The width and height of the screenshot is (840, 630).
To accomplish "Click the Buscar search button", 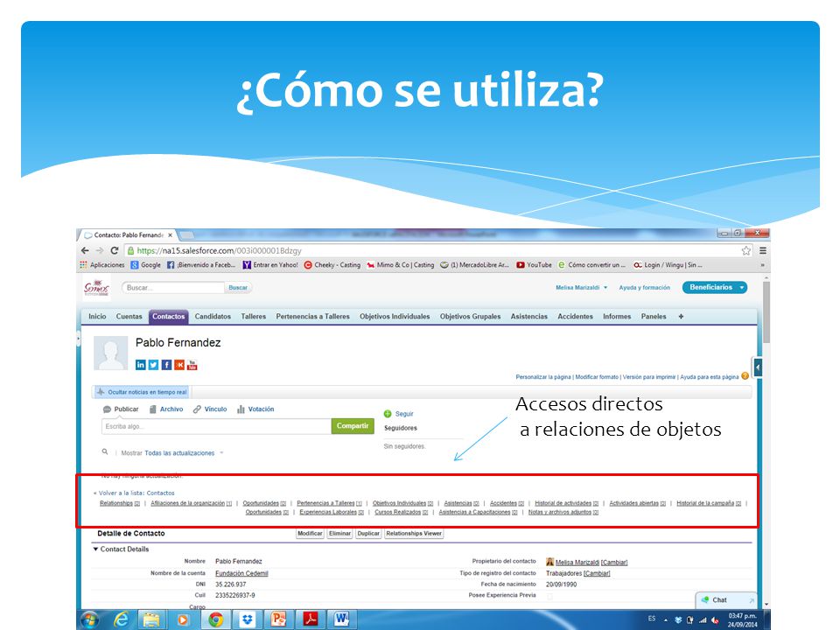I will (x=238, y=288).
